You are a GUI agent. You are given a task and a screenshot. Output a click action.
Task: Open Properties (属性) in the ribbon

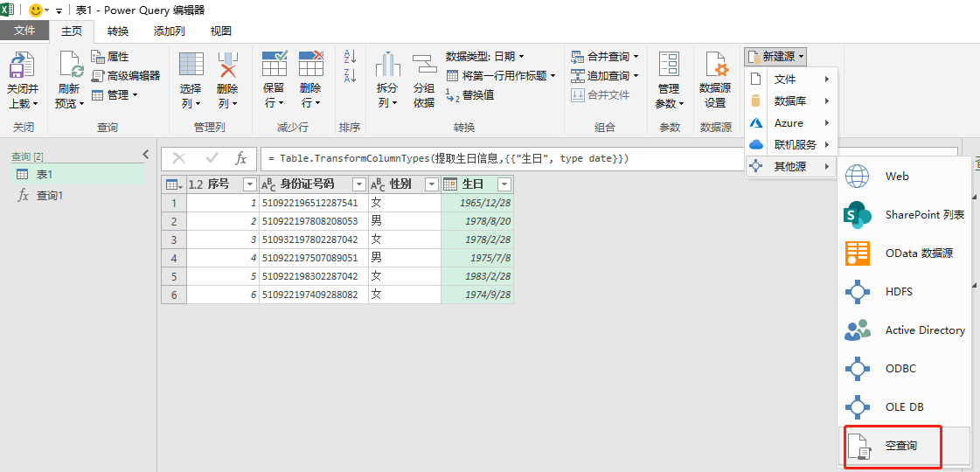[110, 56]
